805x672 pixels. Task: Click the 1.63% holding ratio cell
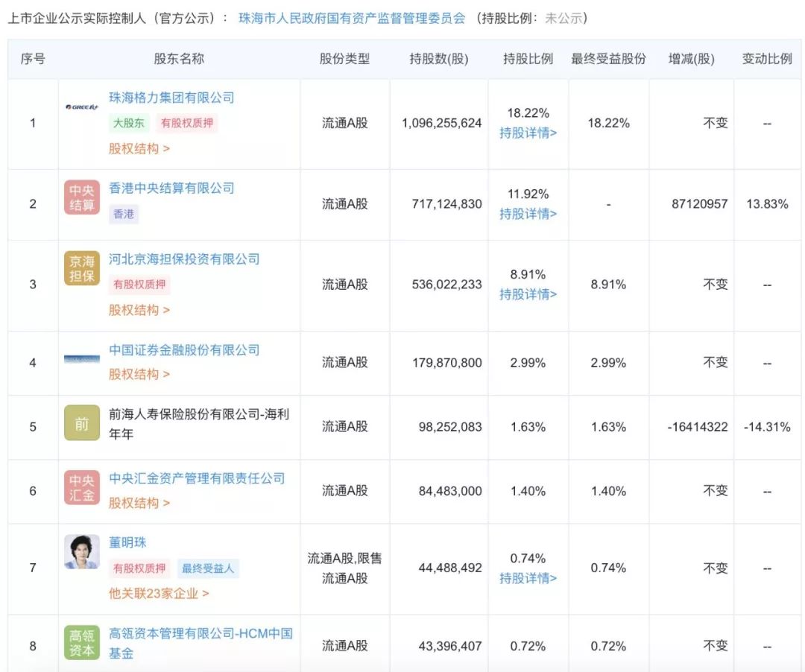(x=528, y=427)
